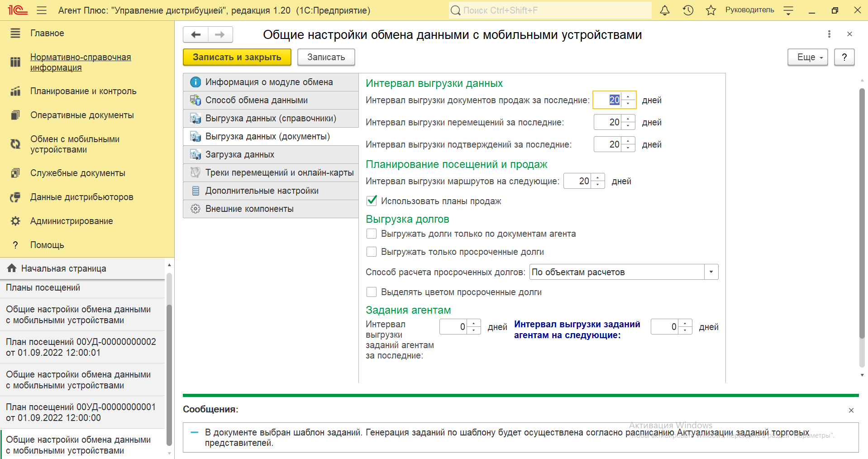The width and height of the screenshot is (868, 459).
Task: Open the Еще dropdown button
Action: click(x=807, y=57)
